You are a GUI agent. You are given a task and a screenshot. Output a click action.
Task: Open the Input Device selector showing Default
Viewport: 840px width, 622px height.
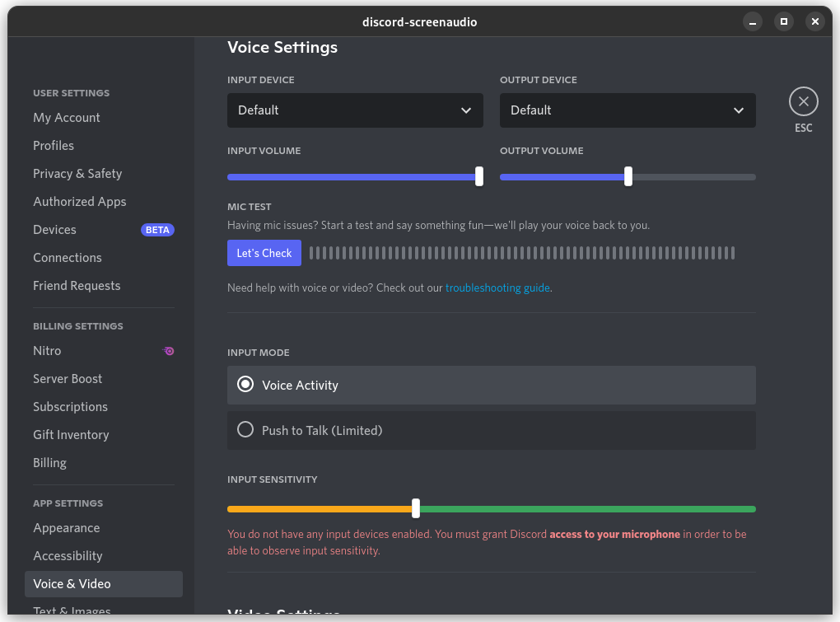point(355,110)
